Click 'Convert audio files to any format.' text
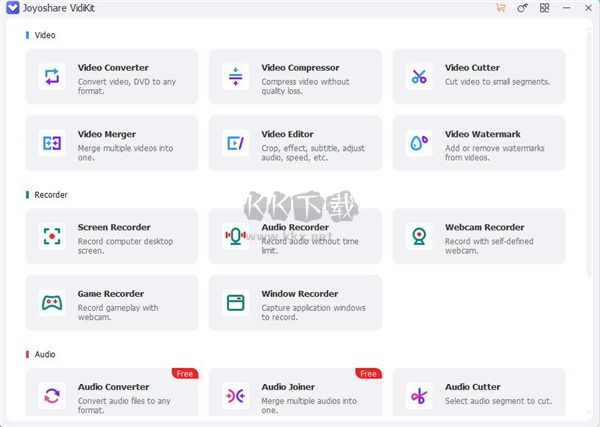Viewport: 600px width, 427px height. (x=124, y=406)
